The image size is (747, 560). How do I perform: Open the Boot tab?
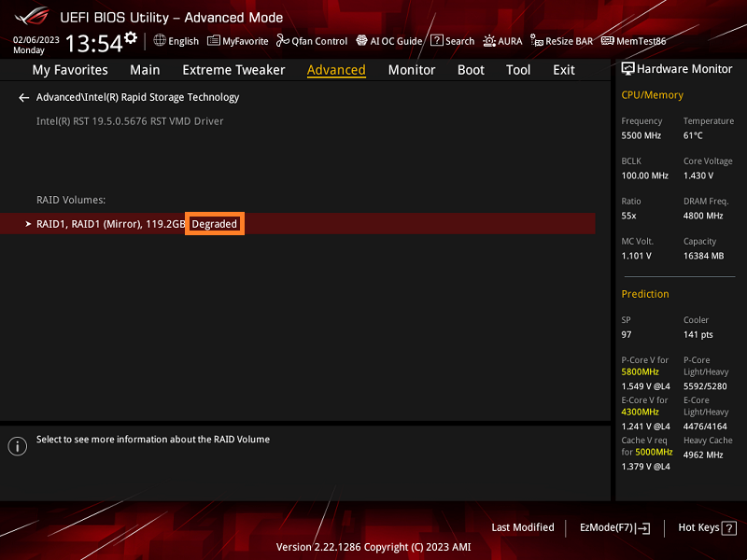471,70
